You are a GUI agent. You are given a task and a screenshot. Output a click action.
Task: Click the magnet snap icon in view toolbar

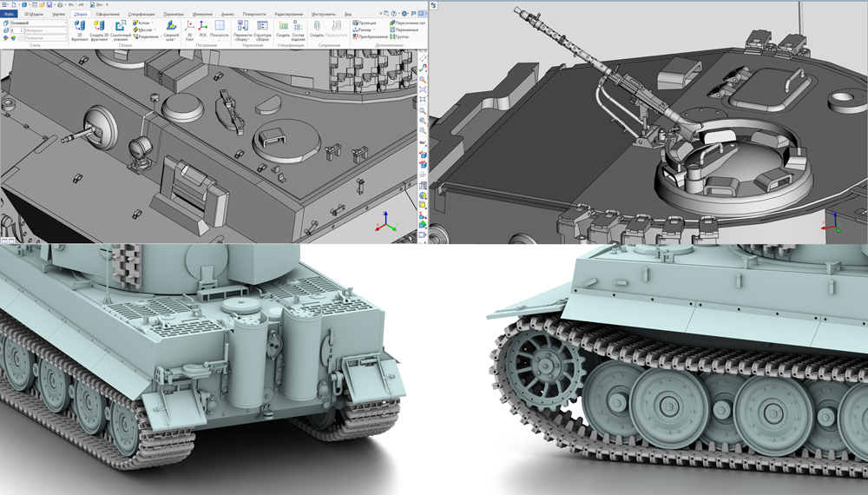(424, 67)
